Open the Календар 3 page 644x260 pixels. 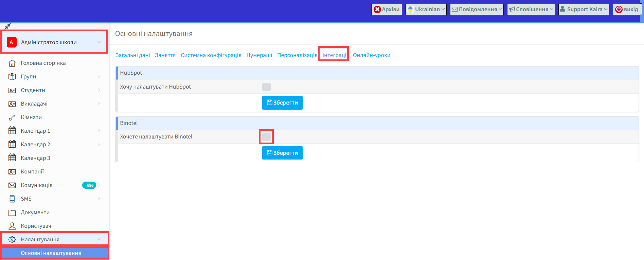(35, 158)
